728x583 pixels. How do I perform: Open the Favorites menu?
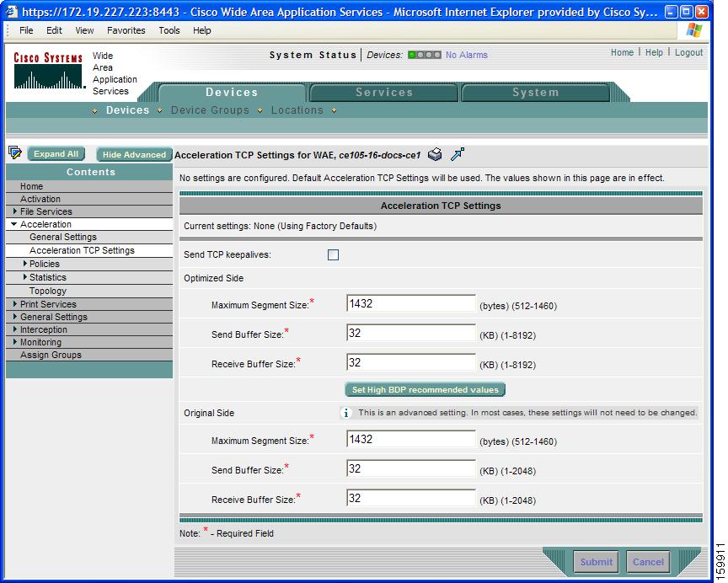[126, 30]
